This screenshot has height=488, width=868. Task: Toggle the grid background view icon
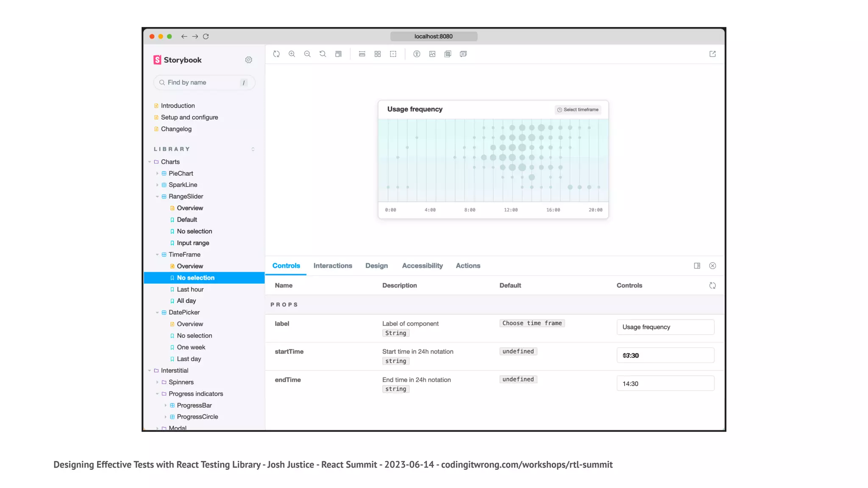click(x=378, y=54)
